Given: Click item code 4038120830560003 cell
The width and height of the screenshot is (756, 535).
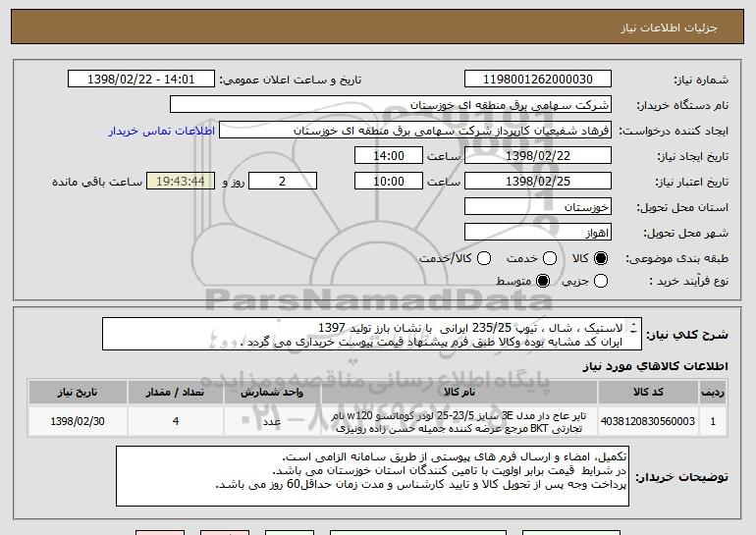Looking at the screenshot, I should pos(648,421).
